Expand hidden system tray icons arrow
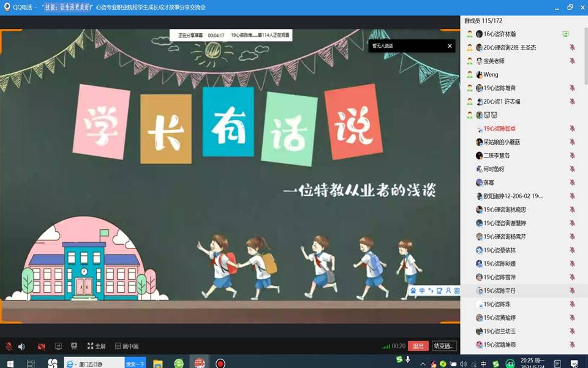 tap(423, 364)
